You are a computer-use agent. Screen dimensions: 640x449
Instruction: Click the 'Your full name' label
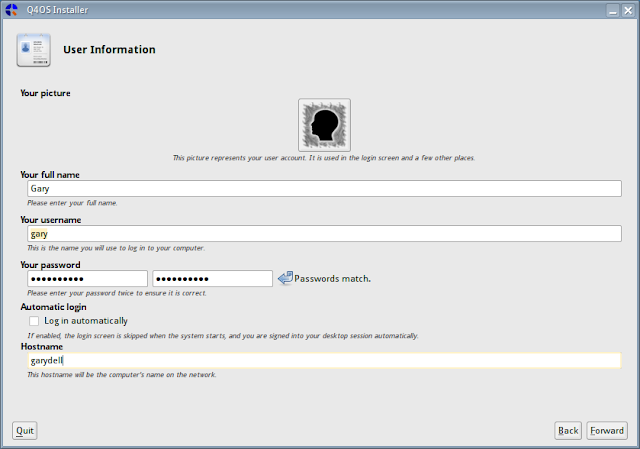[50, 175]
